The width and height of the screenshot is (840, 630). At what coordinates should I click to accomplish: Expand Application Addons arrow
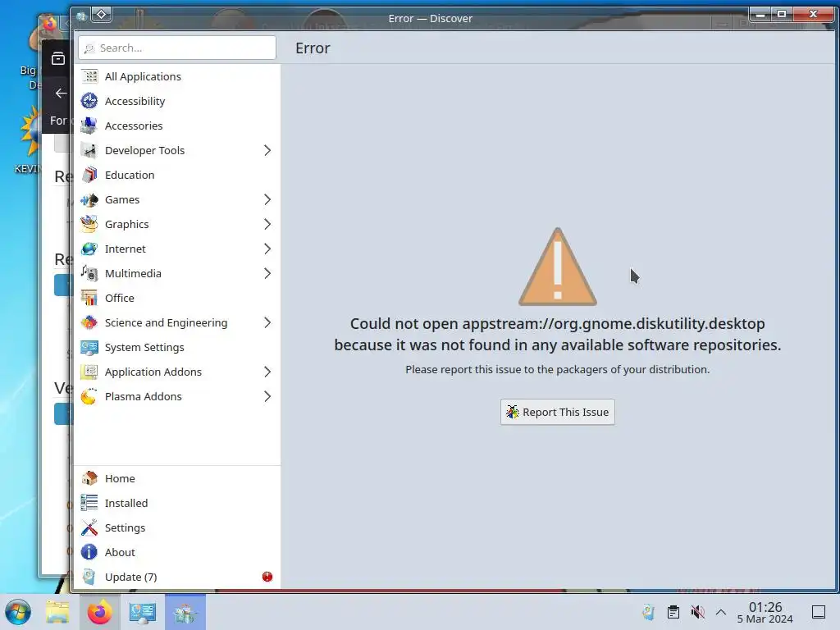coord(267,372)
